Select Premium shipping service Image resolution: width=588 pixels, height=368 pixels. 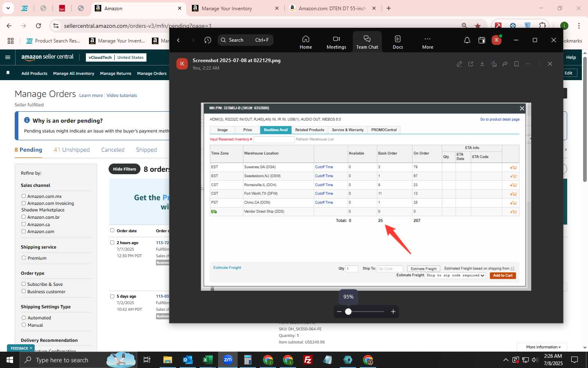(x=24, y=258)
